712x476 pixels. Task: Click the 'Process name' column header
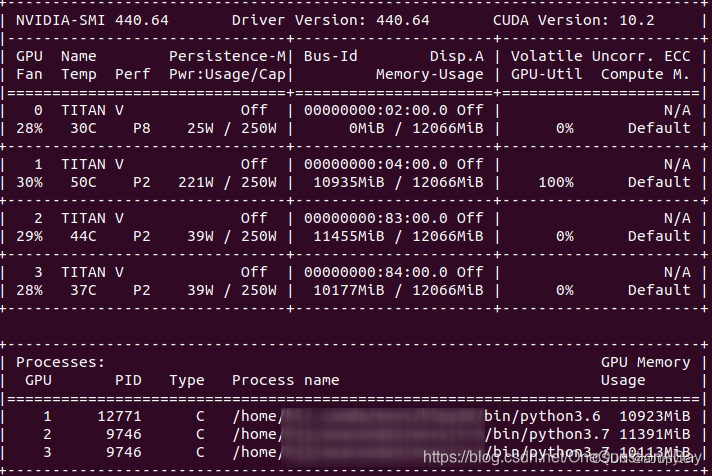point(286,381)
